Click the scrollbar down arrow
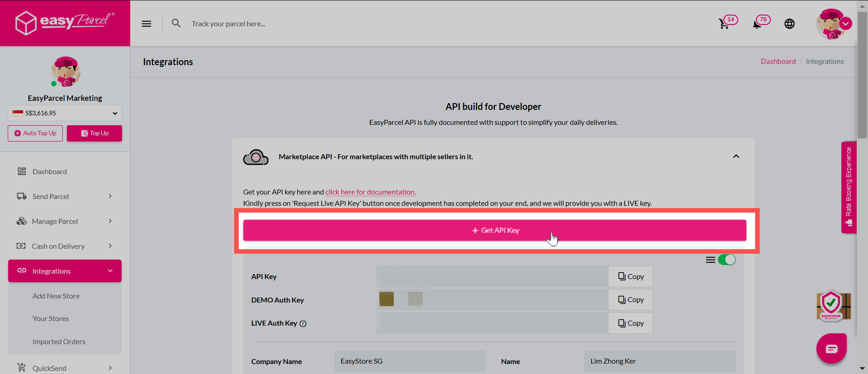 (862, 369)
